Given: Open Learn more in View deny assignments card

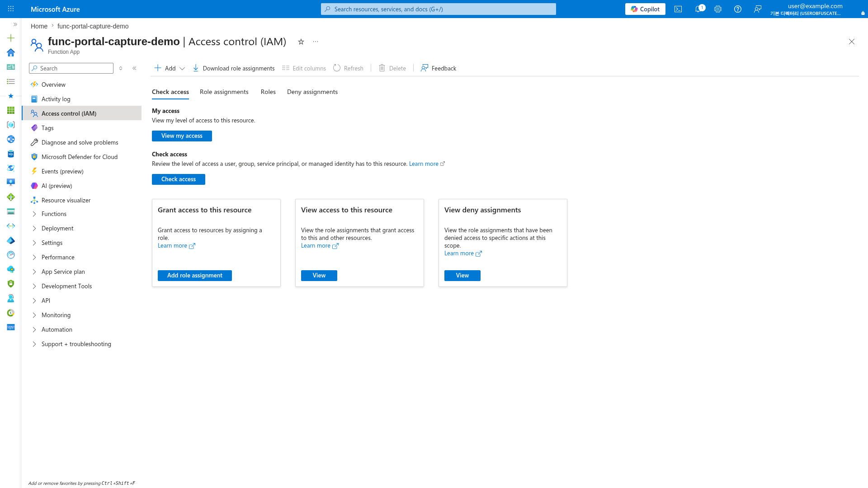Looking at the screenshot, I should pyautogui.click(x=463, y=253).
